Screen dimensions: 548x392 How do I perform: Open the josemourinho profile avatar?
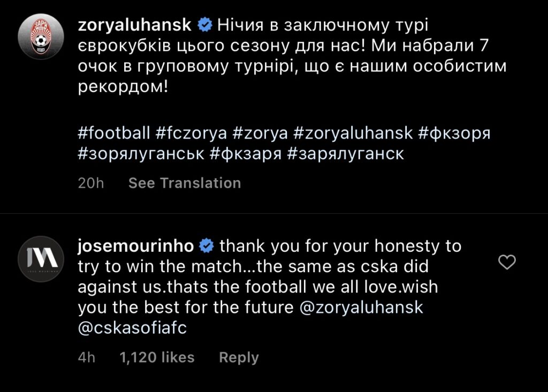point(41,259)
